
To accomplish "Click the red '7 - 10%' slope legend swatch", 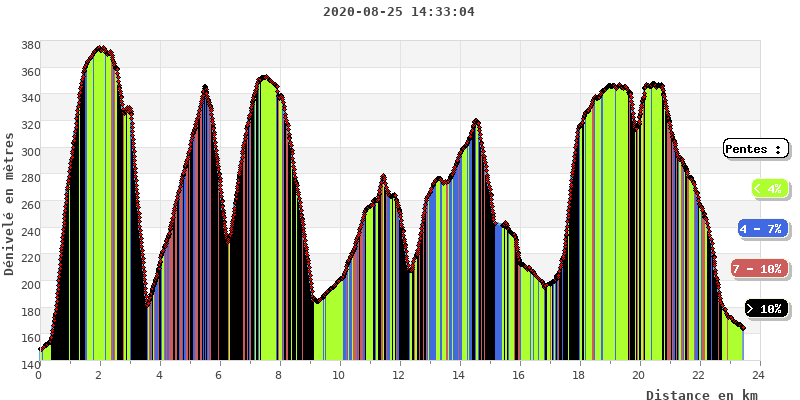I will (x=759, y=269).
